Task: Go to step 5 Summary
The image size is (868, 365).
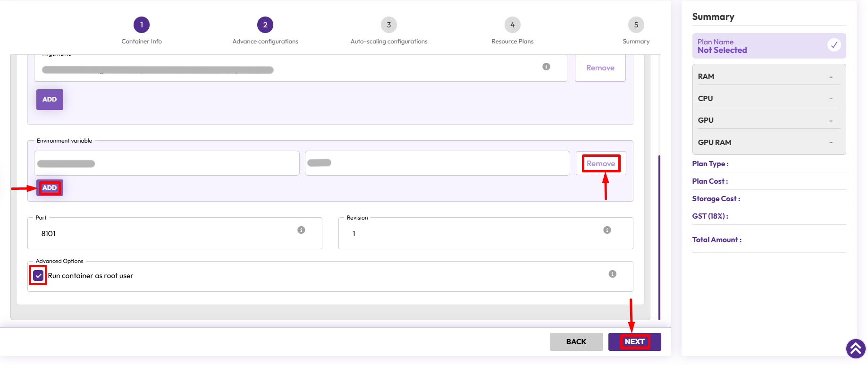Action: pos(636,25)
